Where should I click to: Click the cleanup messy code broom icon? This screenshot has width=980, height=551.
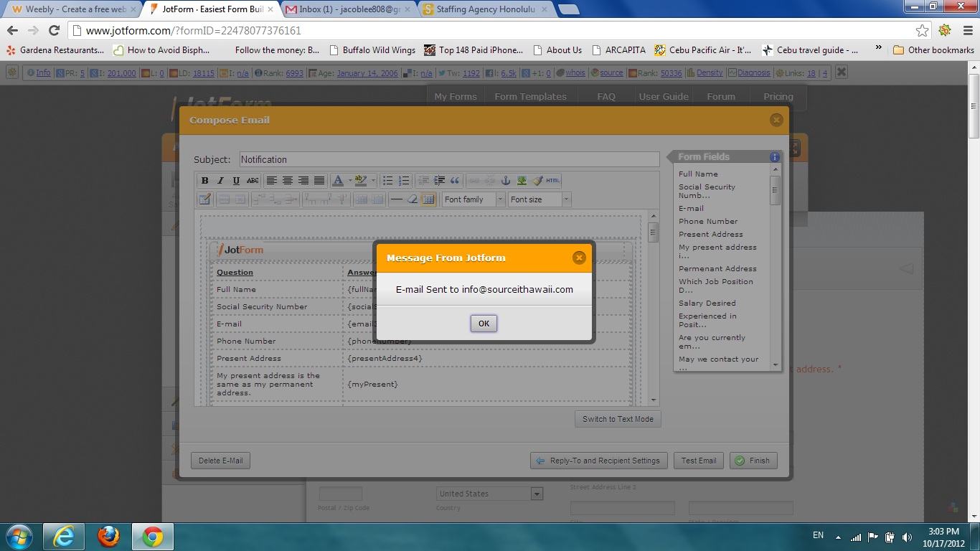point(537,181)
